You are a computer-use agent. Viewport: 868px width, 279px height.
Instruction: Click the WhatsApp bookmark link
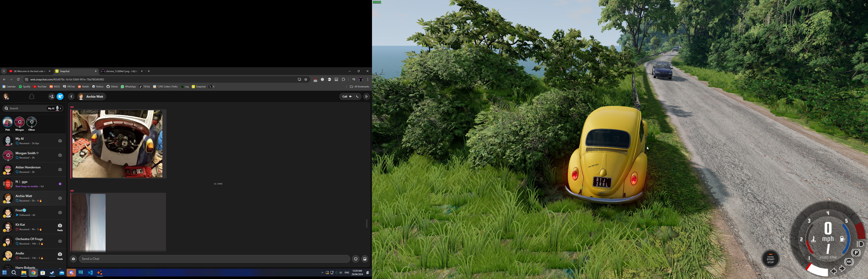click(128, 87)
